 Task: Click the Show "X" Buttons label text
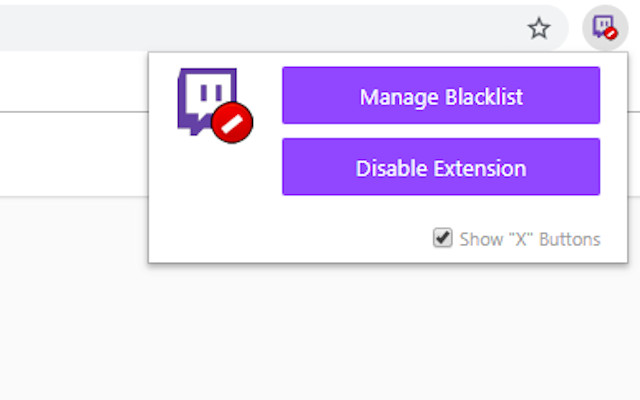click(530, 240)
